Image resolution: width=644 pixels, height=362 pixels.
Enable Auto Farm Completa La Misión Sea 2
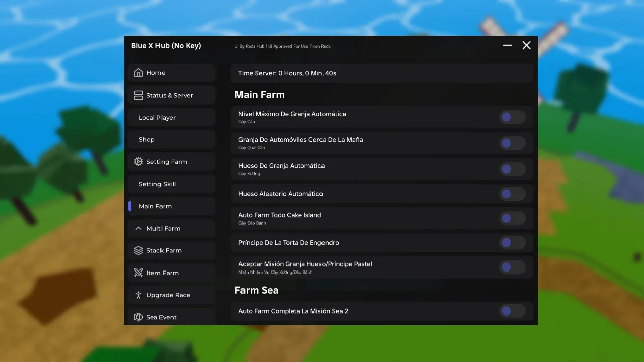click(512, 311)
